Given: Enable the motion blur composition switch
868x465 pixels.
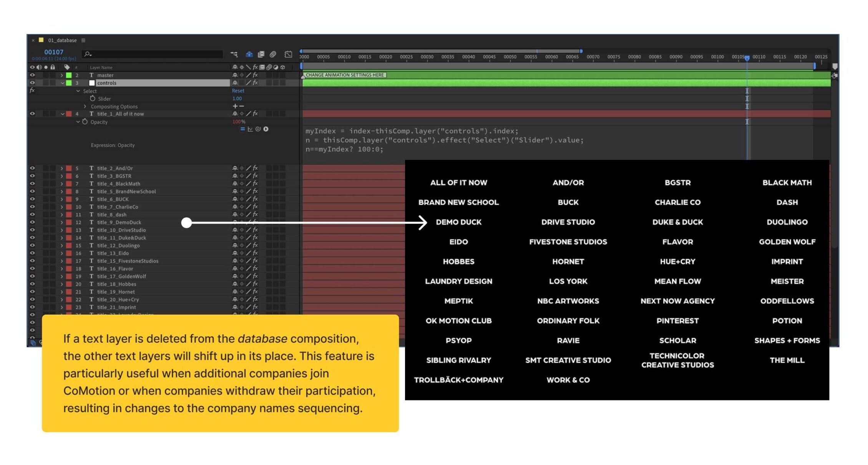Looking at the screenshot, I should coord(273,54).
